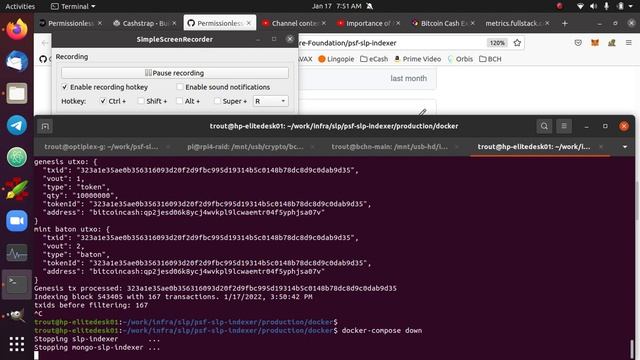640x360 pixels.
Task: Open the Terminal dock icon
Action: 17,284
